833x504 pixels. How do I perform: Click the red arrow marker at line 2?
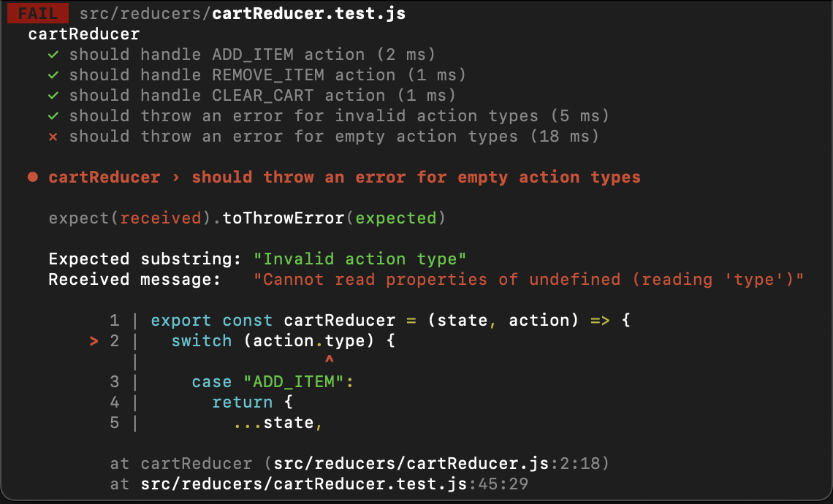pos(94,341)
